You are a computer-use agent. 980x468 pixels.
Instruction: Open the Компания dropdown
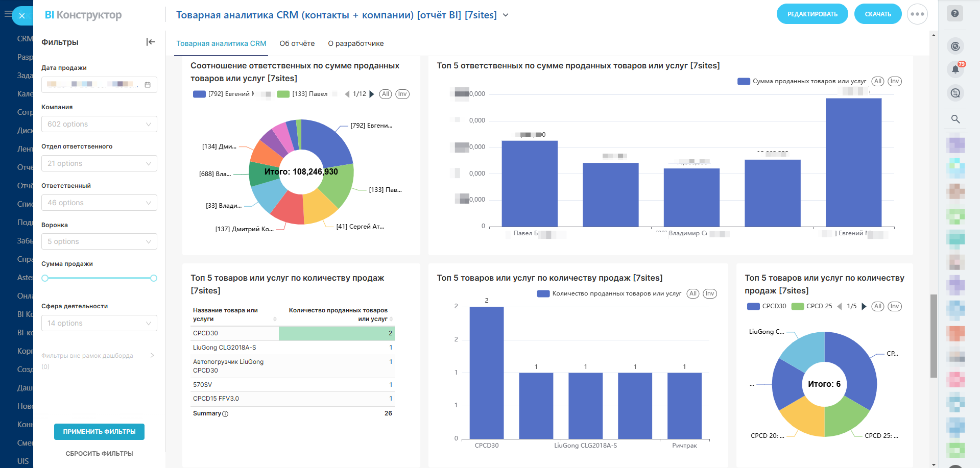pyautogui.click(x=99, y=124)
